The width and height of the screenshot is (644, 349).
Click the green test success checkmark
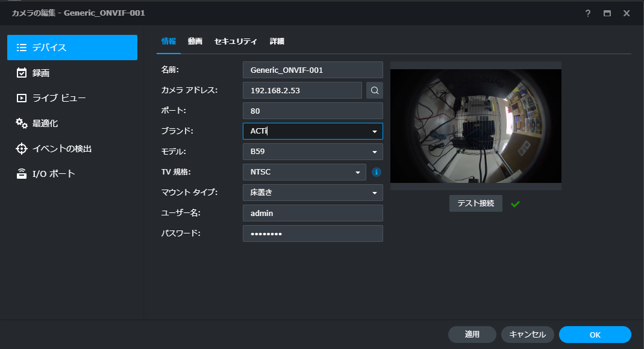click(x=516, y=204)
